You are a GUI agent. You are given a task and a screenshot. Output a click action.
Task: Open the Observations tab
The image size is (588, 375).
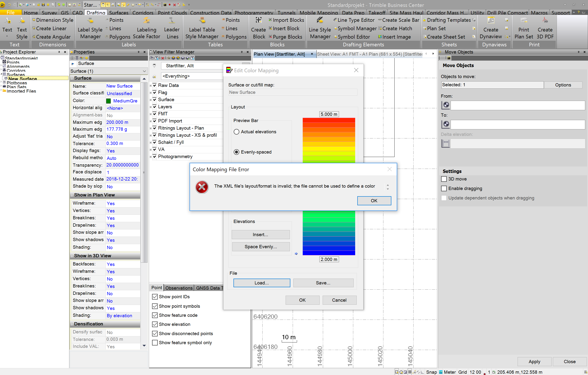click(179, 288)
